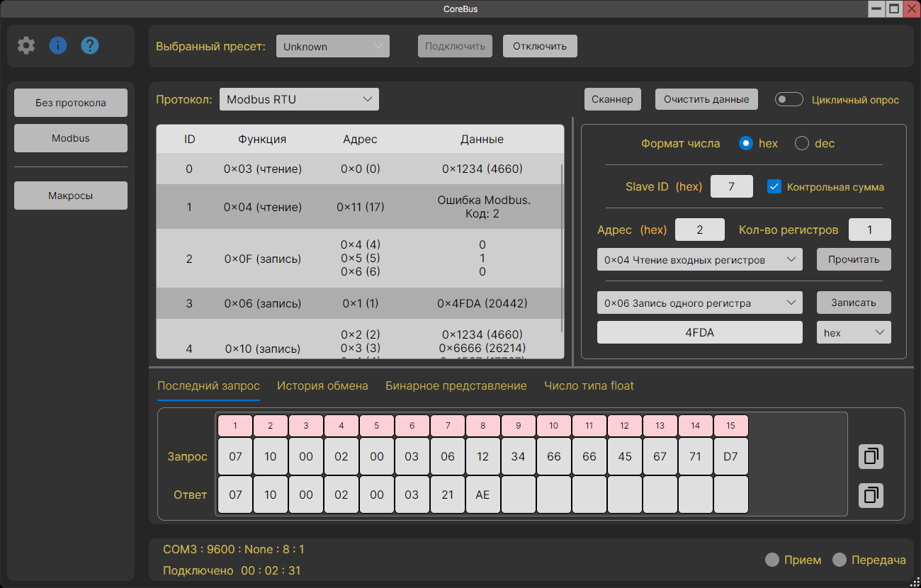Open the Выбранный пресет Unknown dropdown
Screen dimensions: 921x588
[x=333, y=47]
